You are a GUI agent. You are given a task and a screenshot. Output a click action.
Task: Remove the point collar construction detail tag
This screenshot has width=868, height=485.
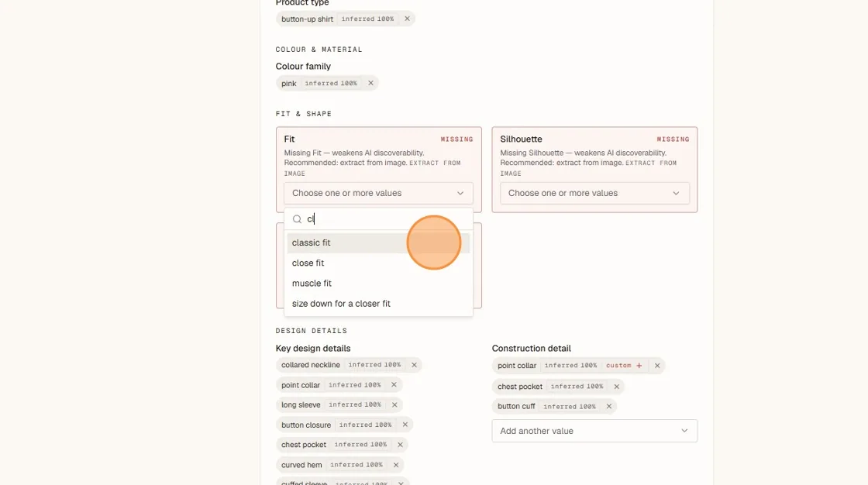657,366
